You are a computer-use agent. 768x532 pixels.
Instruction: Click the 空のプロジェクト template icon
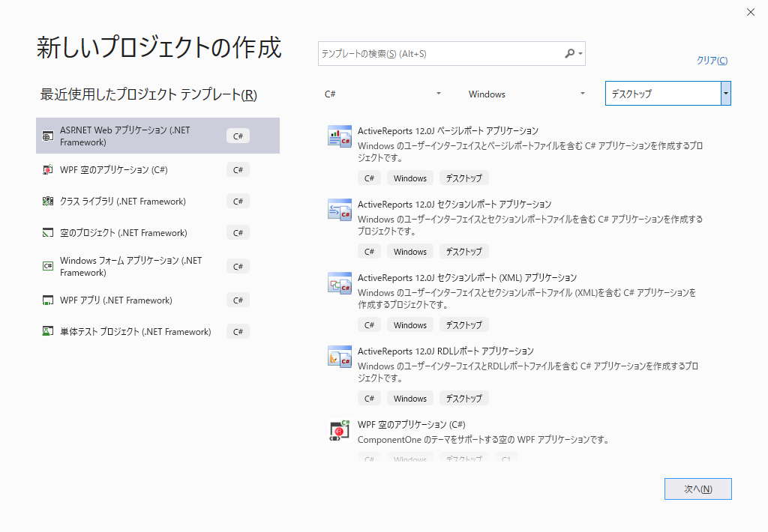point(47,233)
